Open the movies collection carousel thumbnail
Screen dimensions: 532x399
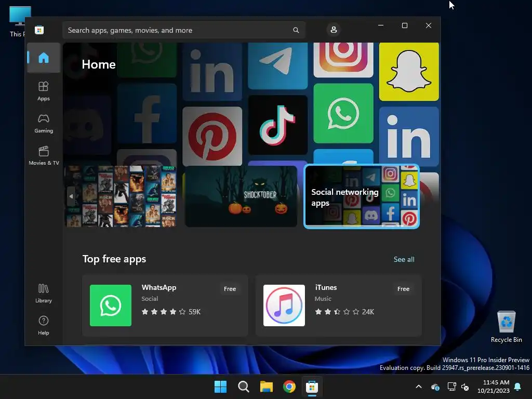tap(121, 196)
